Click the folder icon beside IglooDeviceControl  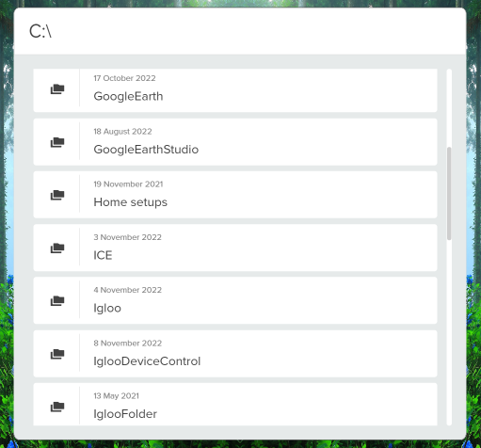[57, 354]
